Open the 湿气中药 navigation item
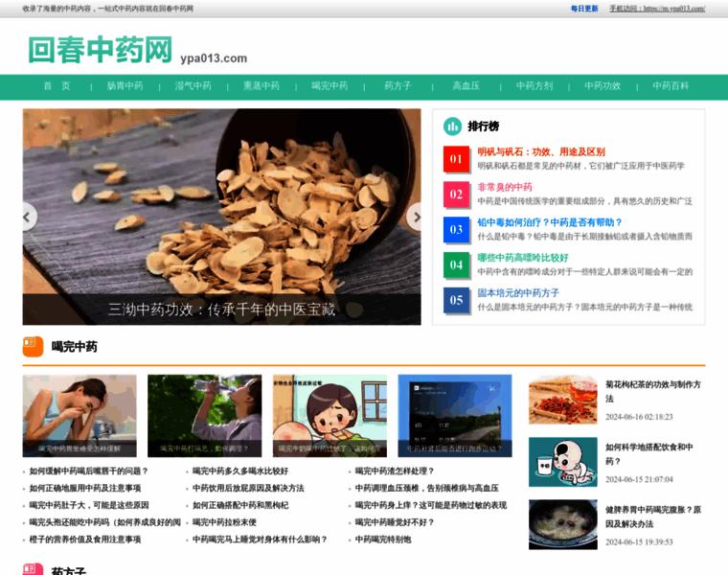This screenshot has width=728, height=575. point(193,86)
